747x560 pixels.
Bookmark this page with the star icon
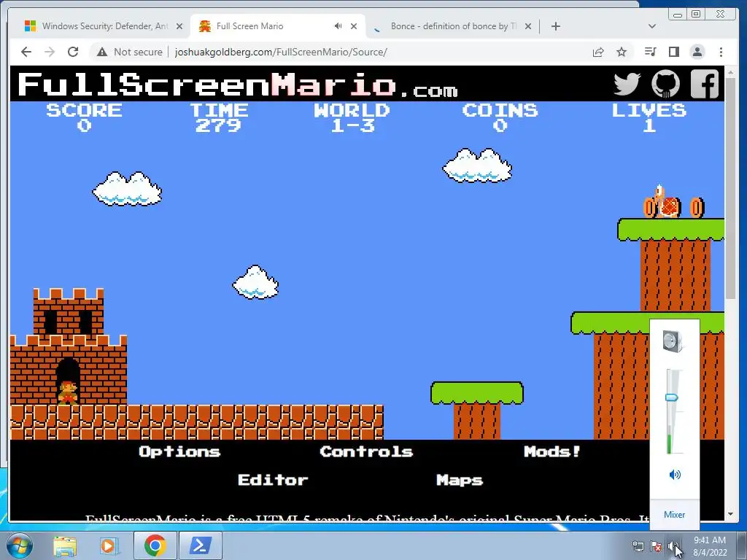pos(622,52)
